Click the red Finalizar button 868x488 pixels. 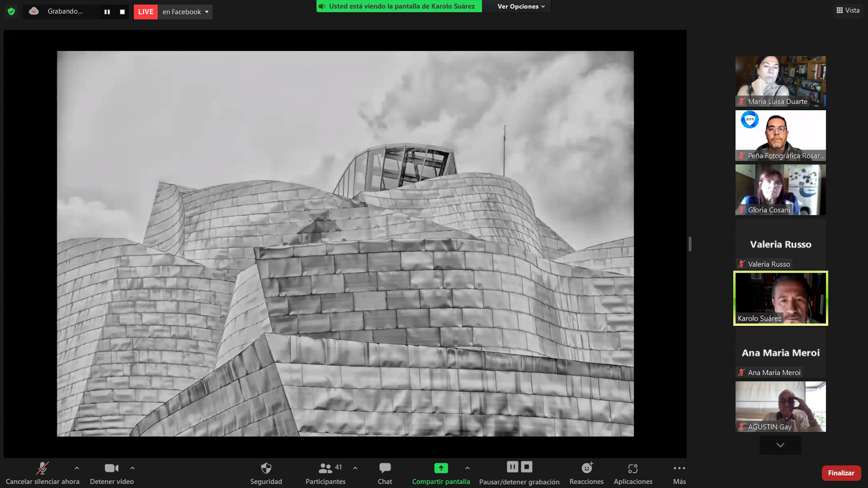841,473
